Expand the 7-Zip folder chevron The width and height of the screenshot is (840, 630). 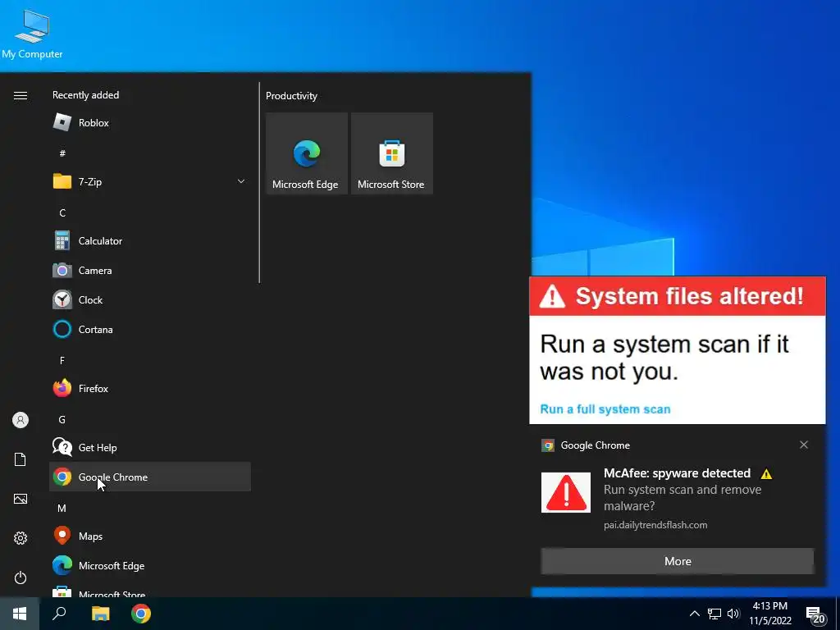click(x=241, y=181)
